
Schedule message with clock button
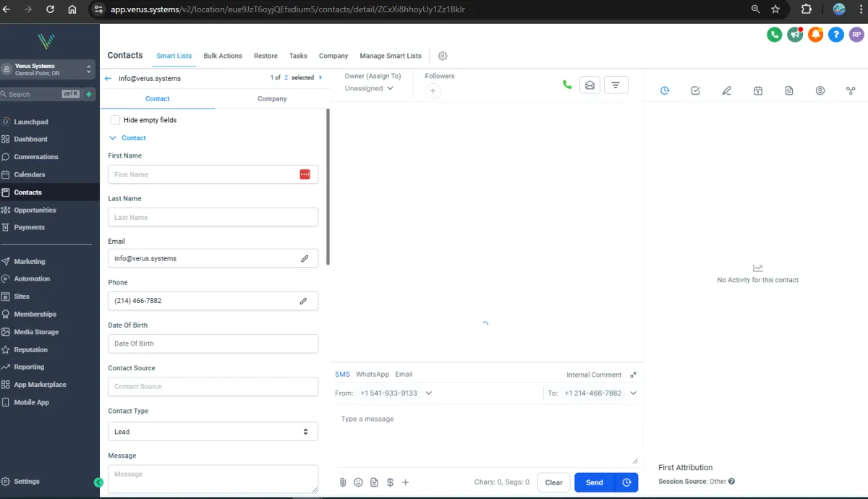tap(626, 482)
